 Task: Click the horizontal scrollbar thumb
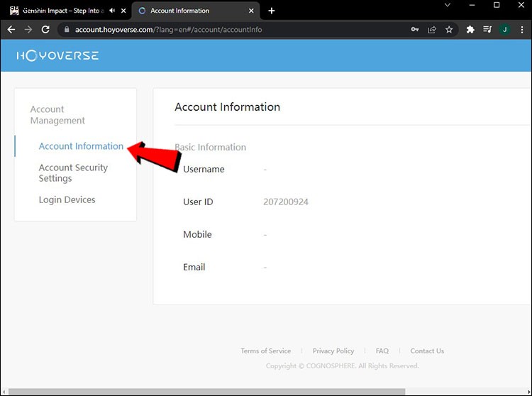tap(207, 392)
